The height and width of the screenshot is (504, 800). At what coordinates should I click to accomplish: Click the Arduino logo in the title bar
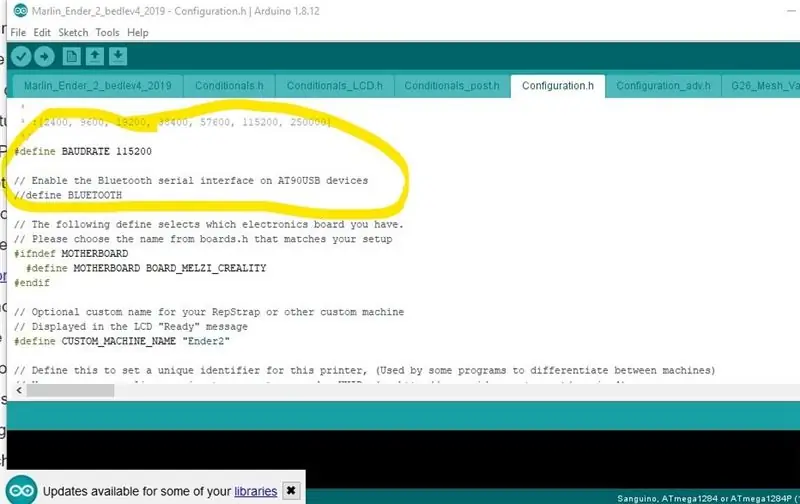[x=20, y=11]
